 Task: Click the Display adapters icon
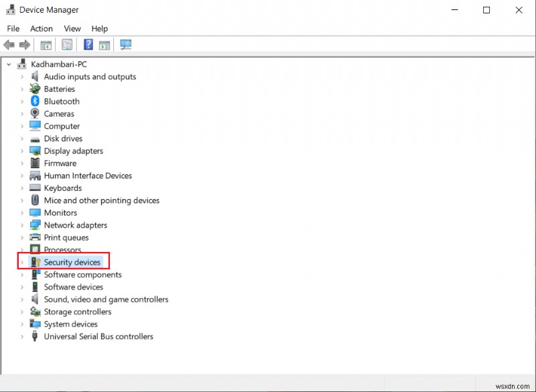click(x=35, y=151)
